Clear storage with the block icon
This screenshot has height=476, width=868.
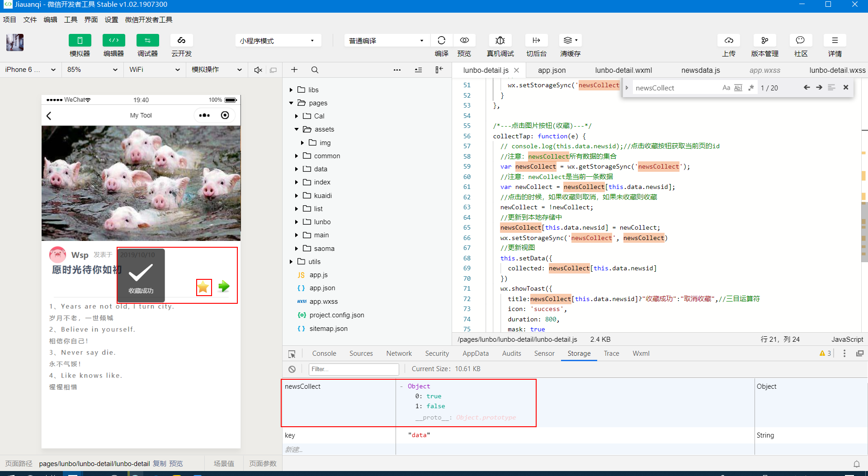292,369
